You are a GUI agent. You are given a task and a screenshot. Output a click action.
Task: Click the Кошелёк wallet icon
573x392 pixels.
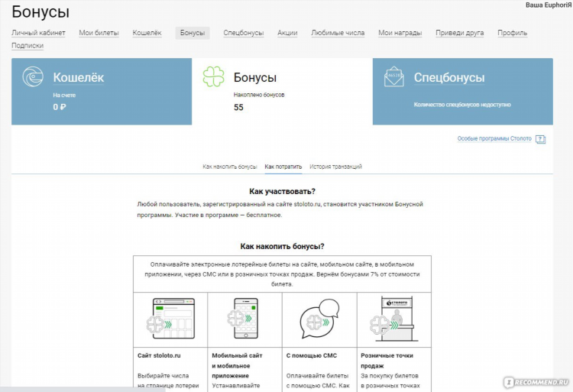click(x=33, y=76)
